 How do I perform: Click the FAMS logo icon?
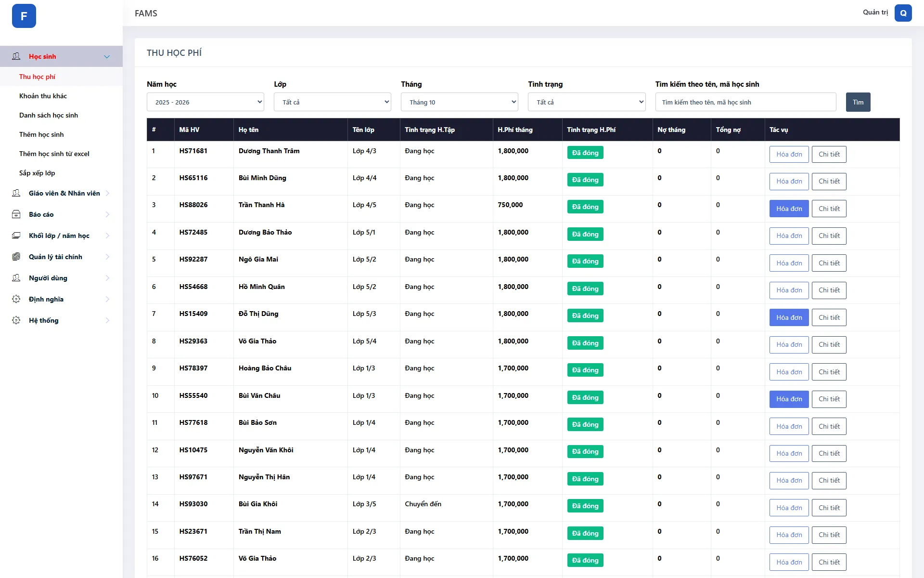click(x=24, y=16)
